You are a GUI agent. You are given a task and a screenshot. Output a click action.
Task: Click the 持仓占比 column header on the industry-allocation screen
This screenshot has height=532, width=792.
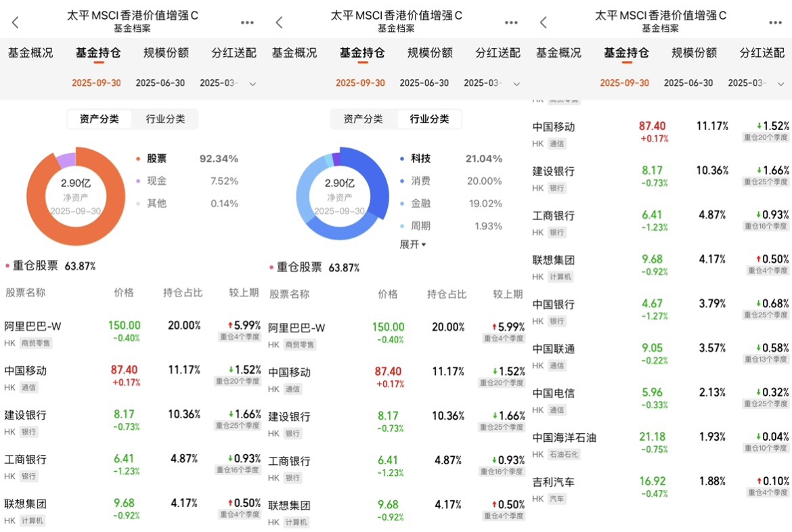(x=447, y=294)
